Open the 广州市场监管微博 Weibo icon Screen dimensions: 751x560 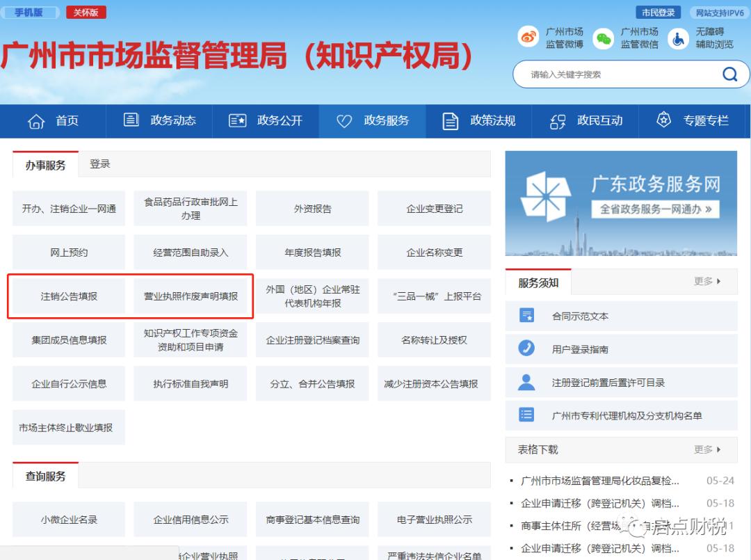(528, 36)
